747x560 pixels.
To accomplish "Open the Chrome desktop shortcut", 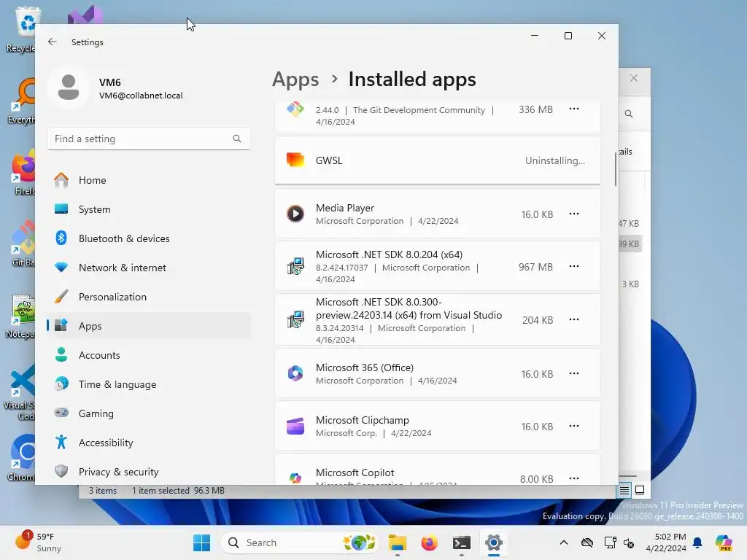I will click(22, 458).
